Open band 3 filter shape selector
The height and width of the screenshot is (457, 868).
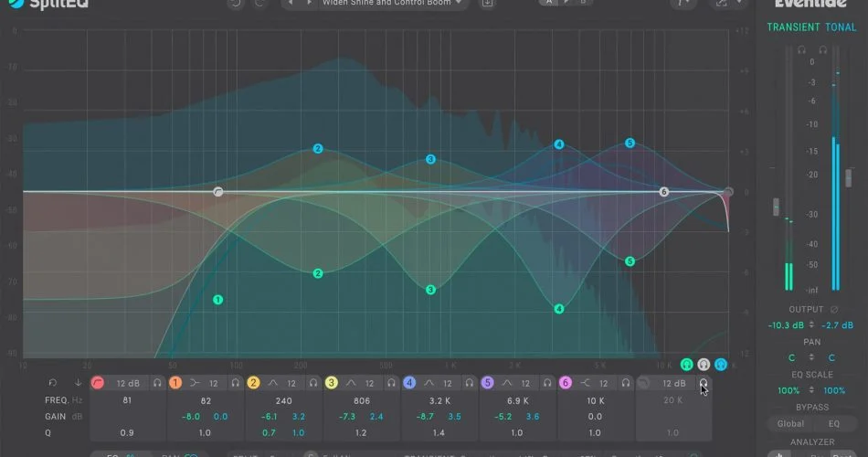[351, 383]
